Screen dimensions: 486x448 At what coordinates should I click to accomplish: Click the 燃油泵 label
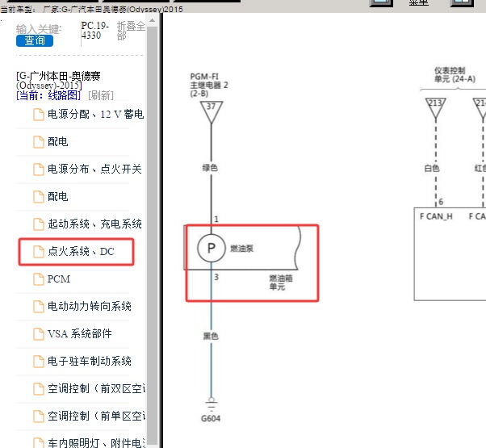[241, 248]
